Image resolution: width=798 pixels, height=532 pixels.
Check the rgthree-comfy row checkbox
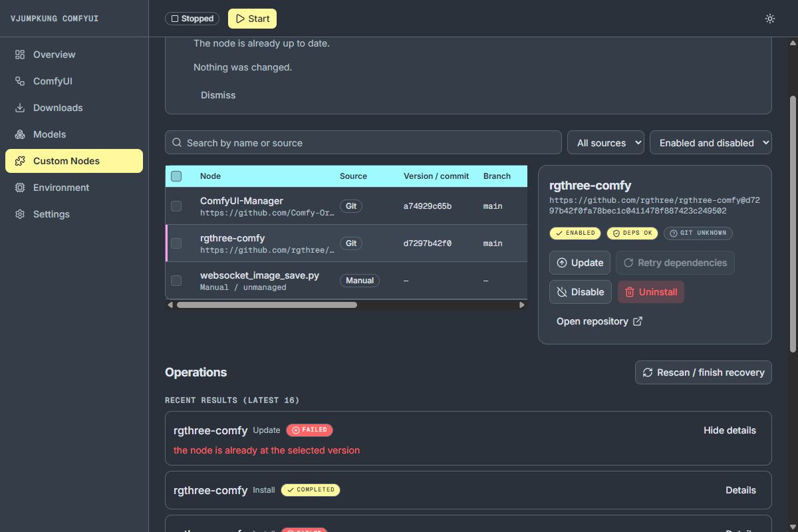point(176,243)
